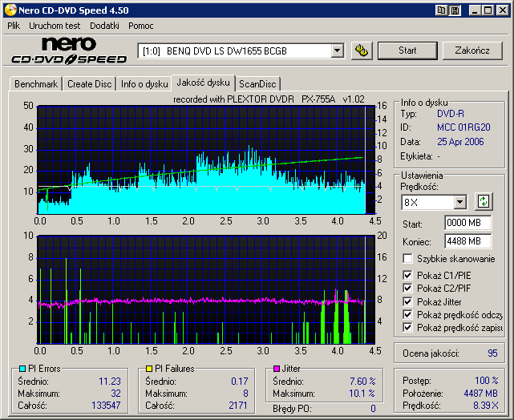Open the Dodatki menu
This screenshot has width=514, height=420.
point(104,26)
